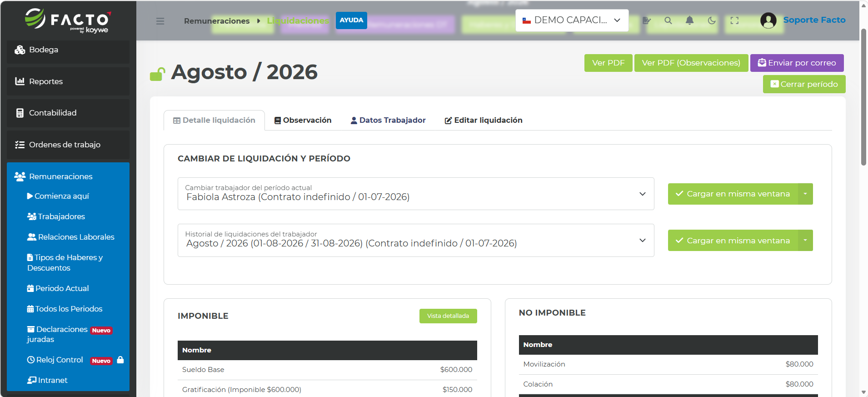
Task: Click the Gratificación (Imponible $600.000) row name
Action: [242, 390]
